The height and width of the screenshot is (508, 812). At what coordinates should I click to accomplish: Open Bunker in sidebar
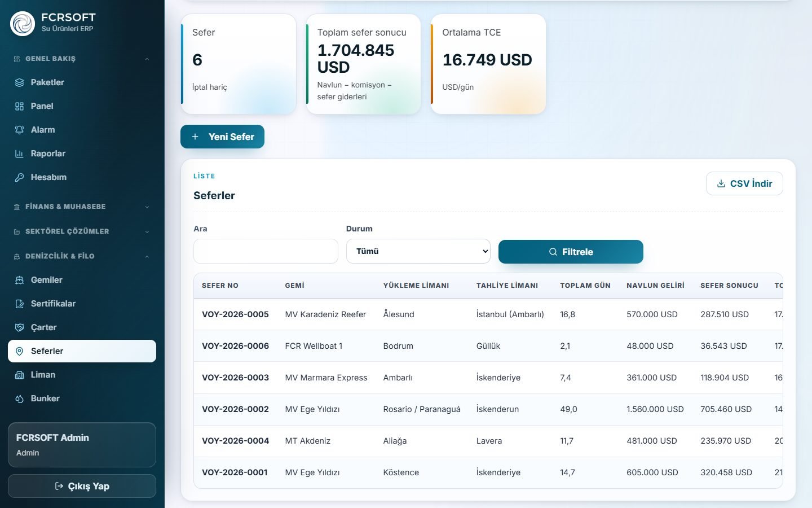[82, 398]
